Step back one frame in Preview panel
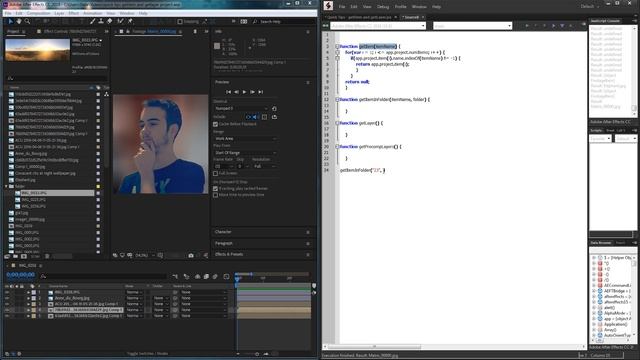 [x=236, y=92]
